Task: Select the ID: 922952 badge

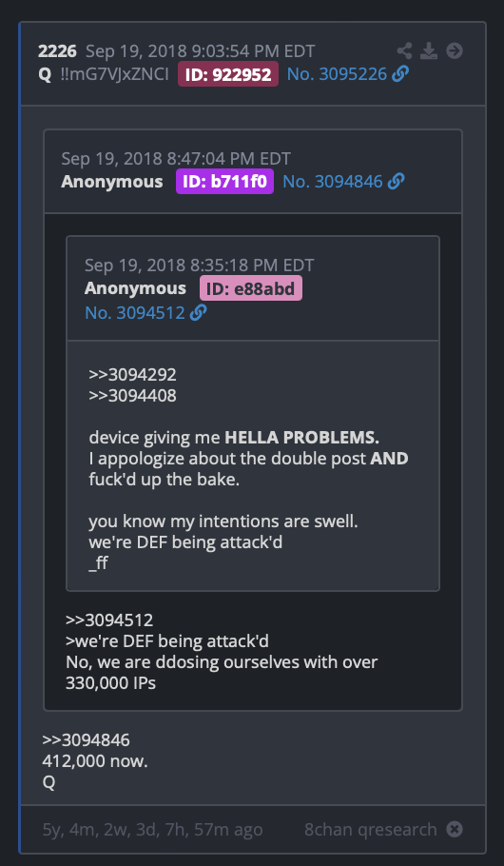Action: [x=228, y=74]
